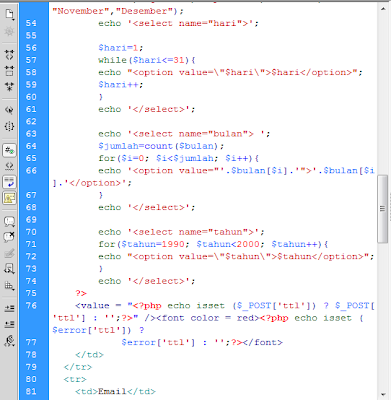391x400 pixels.
Task: Click the Balance Braces icon
Action: click(x=9, y=126)
